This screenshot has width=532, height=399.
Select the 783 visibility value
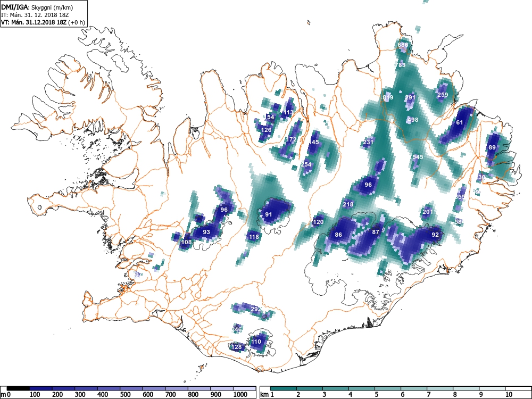point(401,65)
